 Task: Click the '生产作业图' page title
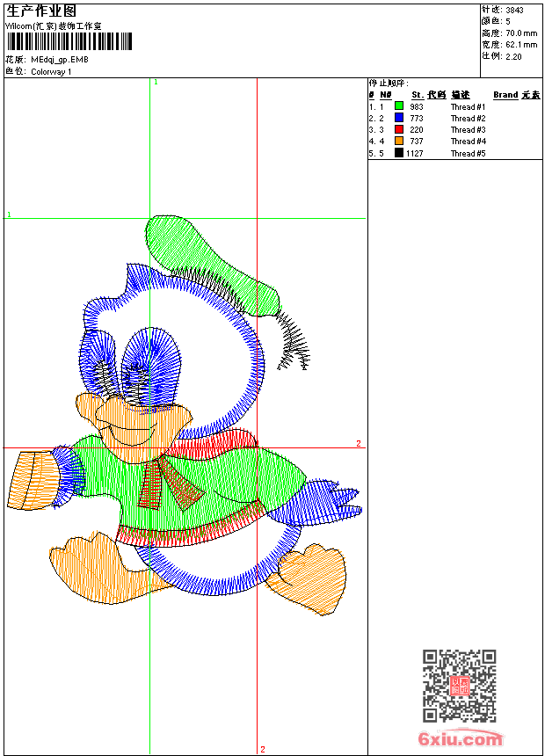[x=41, y=11]
